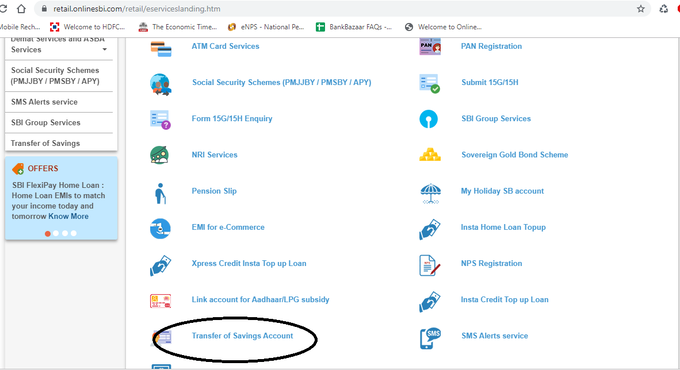The height and width of the screenshot is (370, 680).
Task: Open the Submit 15G/15H form icon
Action: coord(429,83)
